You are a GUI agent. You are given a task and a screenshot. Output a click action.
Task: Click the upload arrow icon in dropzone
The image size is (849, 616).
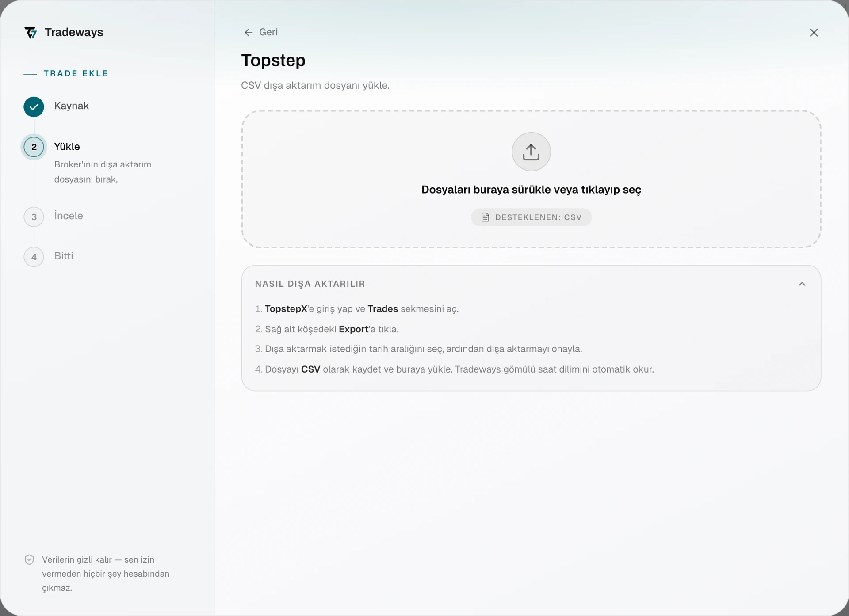(531, 152)
